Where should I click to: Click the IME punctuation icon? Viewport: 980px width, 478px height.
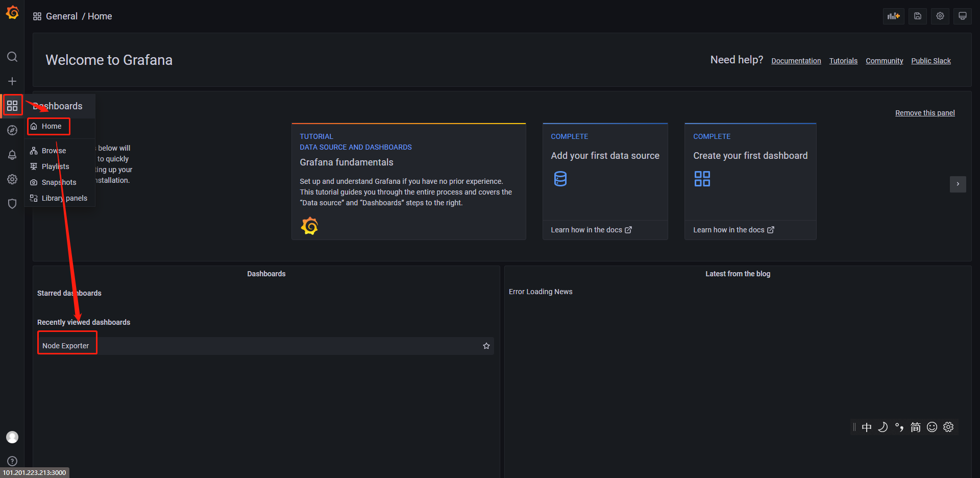coord(899,427)
